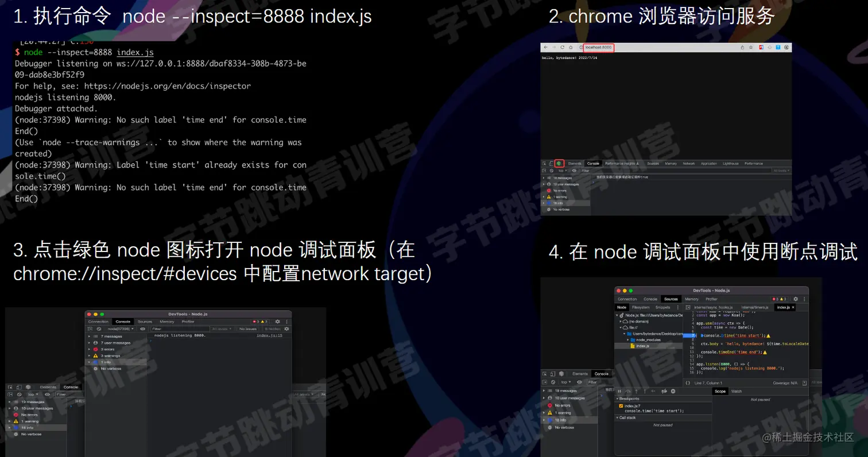Open the browser profile avatar icon
The height and width of the screenshot is (457, 868).
point(786,47)
